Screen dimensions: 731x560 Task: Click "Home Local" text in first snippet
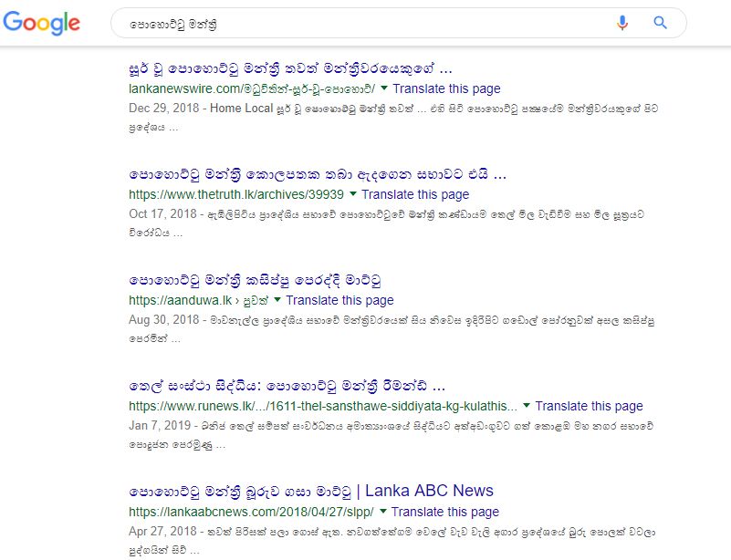[x=241, y=109]
